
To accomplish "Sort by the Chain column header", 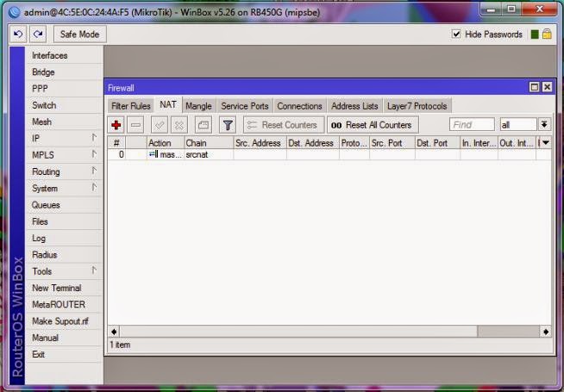I will (x=209, y=143).
